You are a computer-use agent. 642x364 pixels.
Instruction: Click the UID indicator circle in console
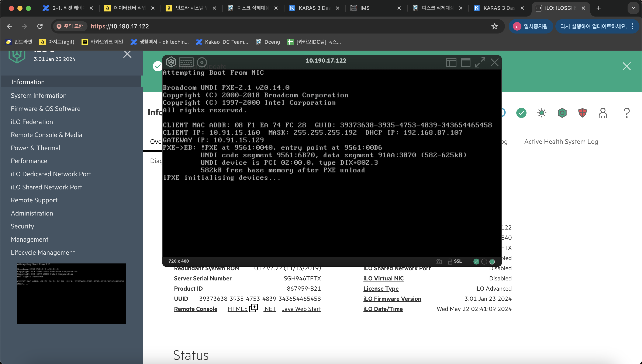click(x=484, y=262)
